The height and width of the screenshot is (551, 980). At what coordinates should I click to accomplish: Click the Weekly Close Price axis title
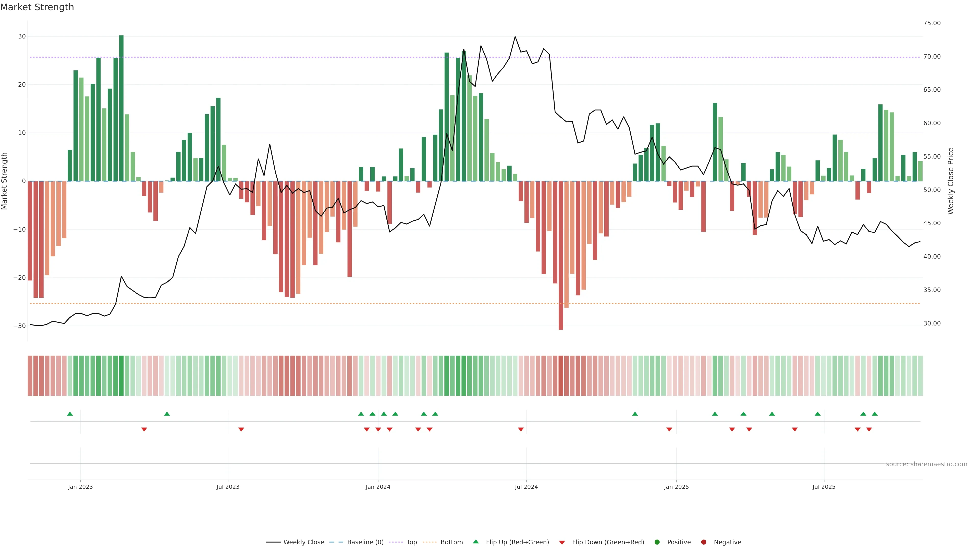tap(951, 181)
